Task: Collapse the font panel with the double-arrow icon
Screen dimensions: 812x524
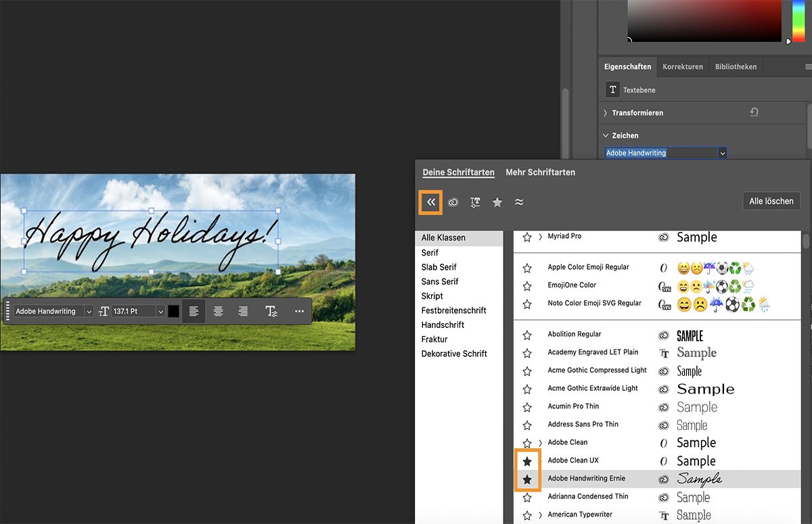Action: [430, 202]
